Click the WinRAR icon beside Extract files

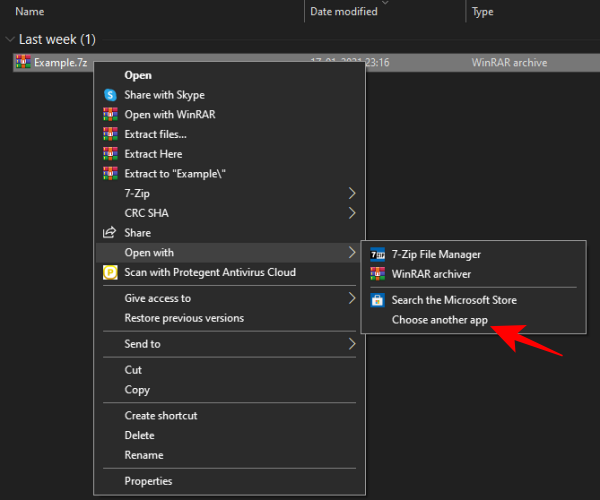click(x=110, y=134)
